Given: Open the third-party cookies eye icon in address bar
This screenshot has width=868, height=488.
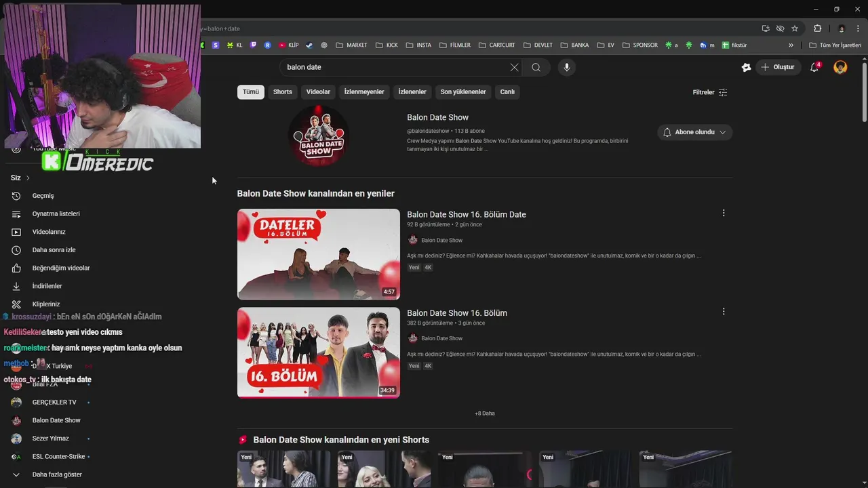Looking at the screenshot, I should pos(780,28).
